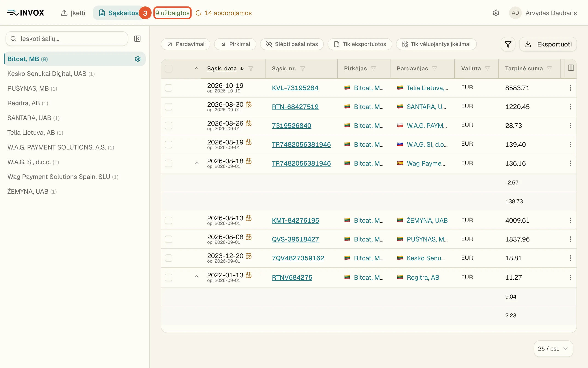
Task: Show 14 apdorojamos processing invoices
Action: pos(223,13)
